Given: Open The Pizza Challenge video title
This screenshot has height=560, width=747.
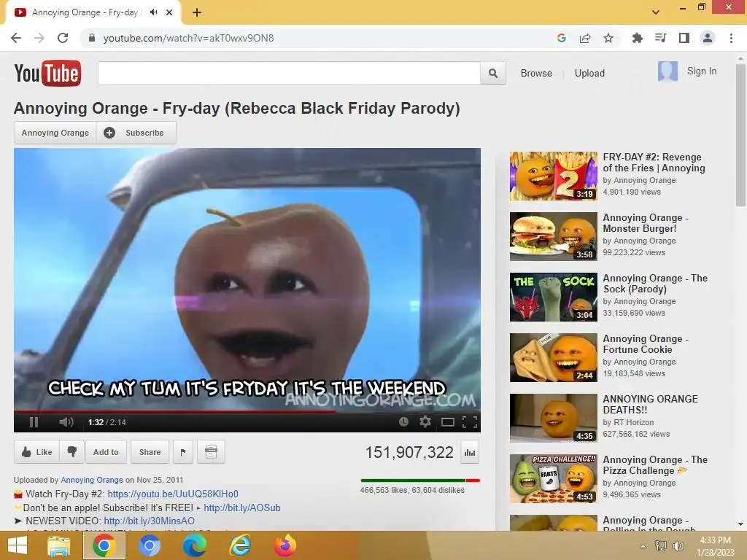Looking at the screenshot, I should (x=655, y=464).
